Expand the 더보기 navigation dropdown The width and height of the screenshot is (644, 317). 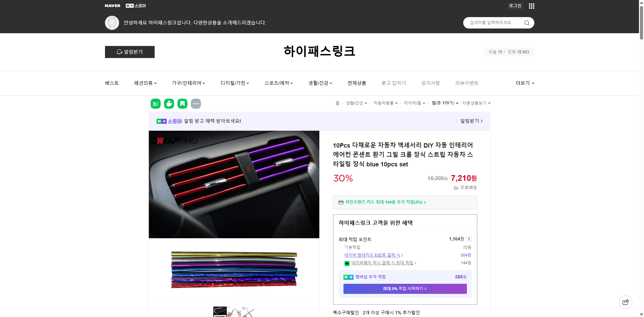[x=525, y=83]
